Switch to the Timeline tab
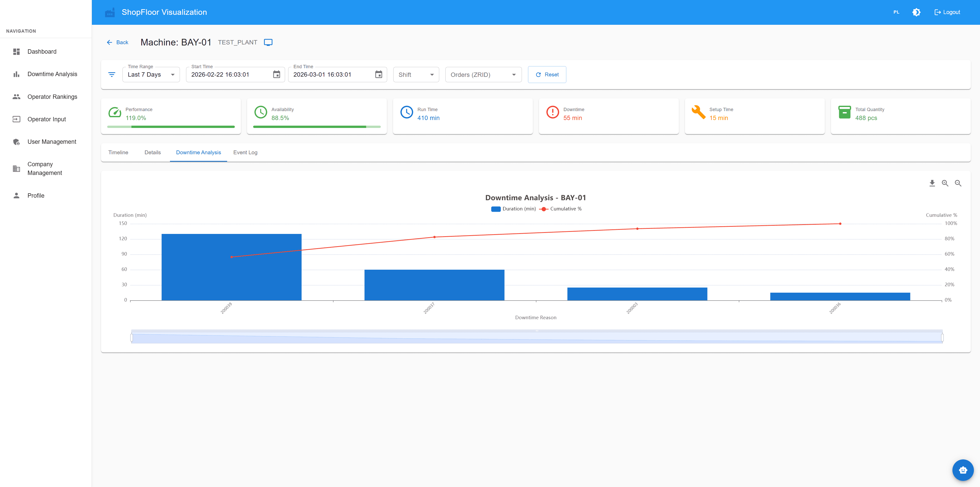 pos(118,152)
